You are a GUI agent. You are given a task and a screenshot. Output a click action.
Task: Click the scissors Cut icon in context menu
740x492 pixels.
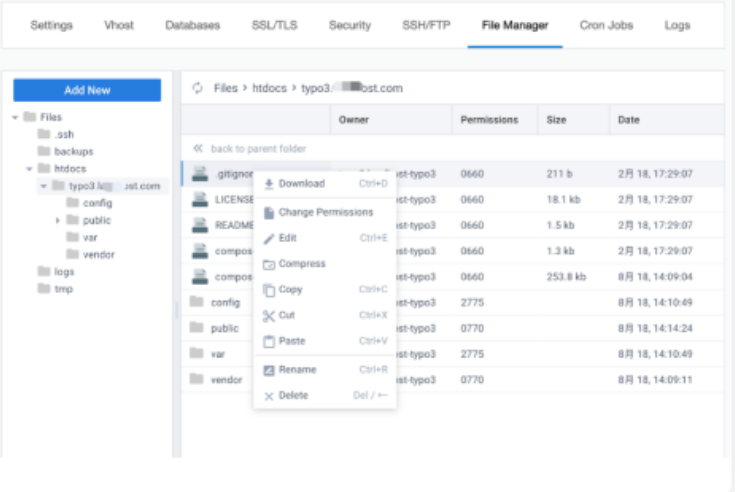coord(269,316)
